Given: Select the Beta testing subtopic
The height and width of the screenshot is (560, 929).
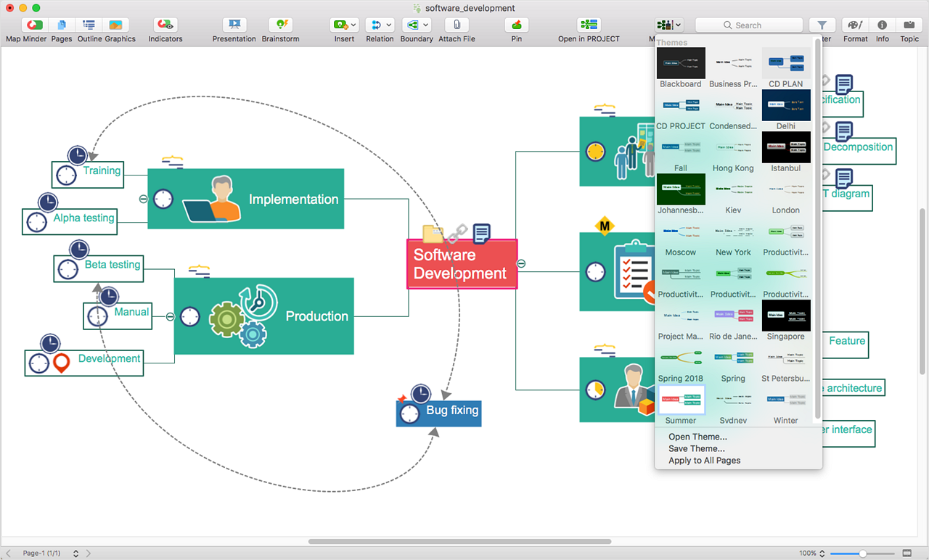Looking at the screenshot, I should click(x=99, y=268).
